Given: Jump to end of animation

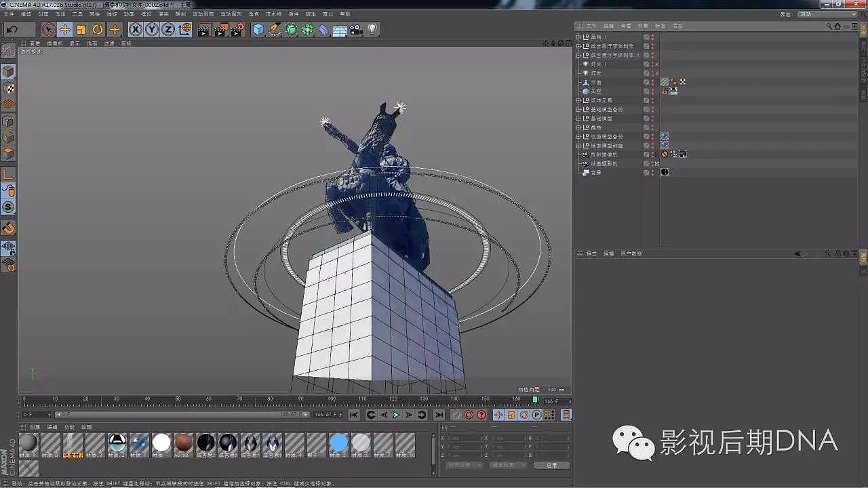Looking at the screenshot, I should tap(439, 415).
